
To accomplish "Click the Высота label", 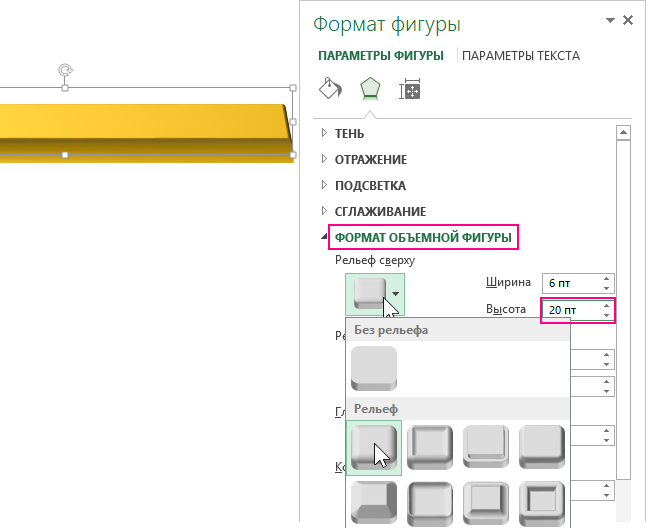I will (x=506, y=309).
